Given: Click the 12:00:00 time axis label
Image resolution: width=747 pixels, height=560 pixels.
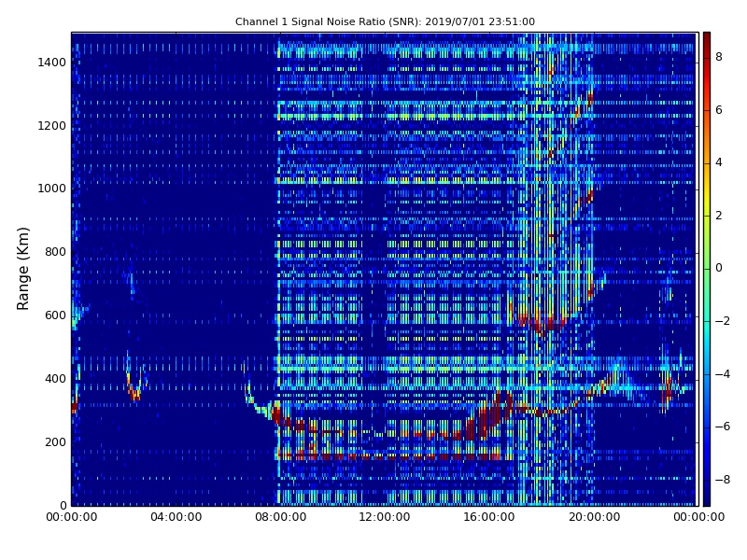Looking at the screenshot, I should pyautogui.click(x=385, y=517).
